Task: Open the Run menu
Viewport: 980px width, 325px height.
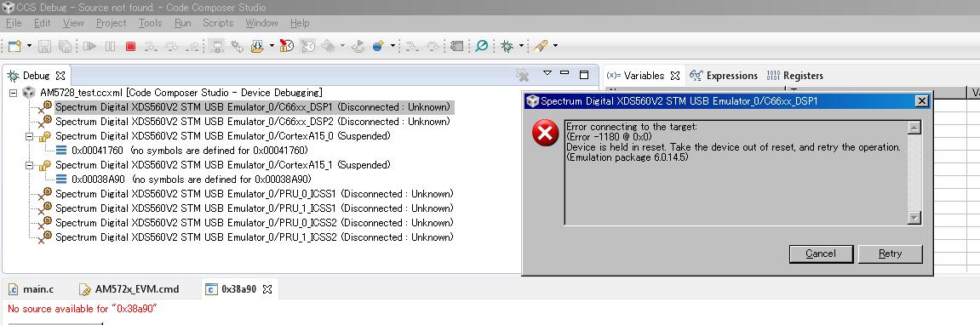Action: tap(182, 23)
